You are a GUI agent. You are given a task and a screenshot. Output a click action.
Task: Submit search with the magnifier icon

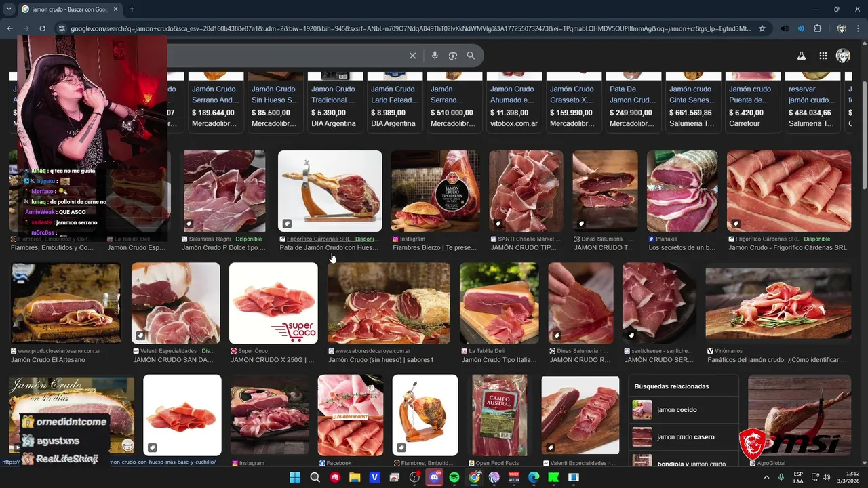point(471,56)
